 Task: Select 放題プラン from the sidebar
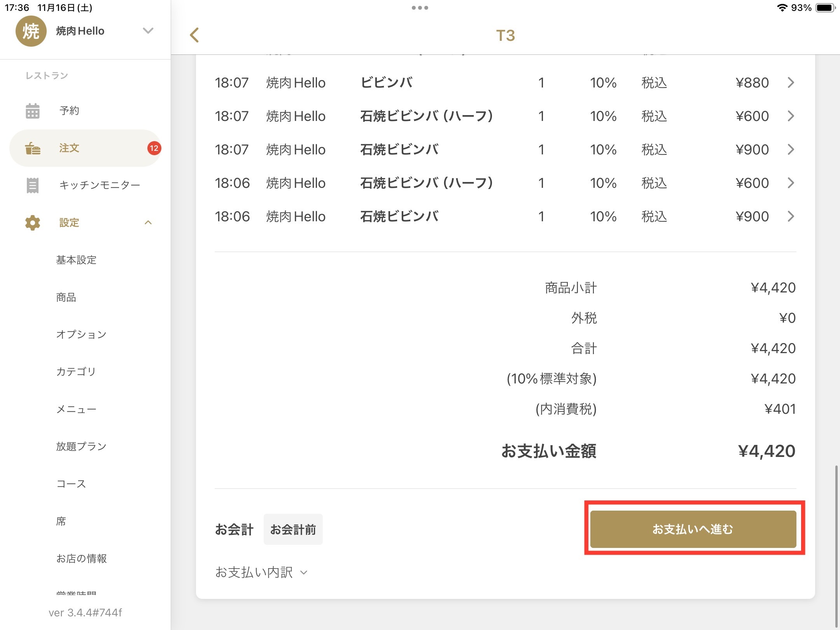tap(81, 446)
